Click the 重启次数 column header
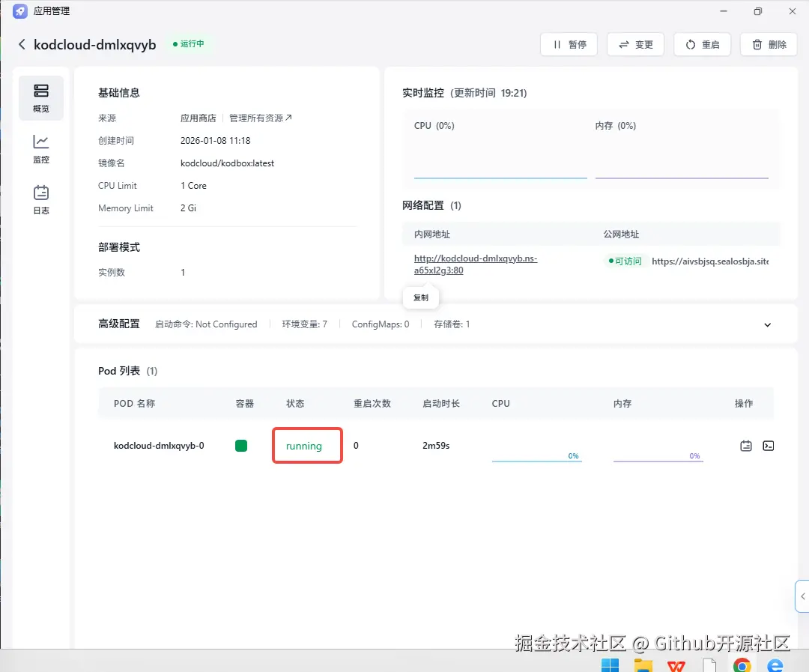809x672 pixels. (372, 404)
